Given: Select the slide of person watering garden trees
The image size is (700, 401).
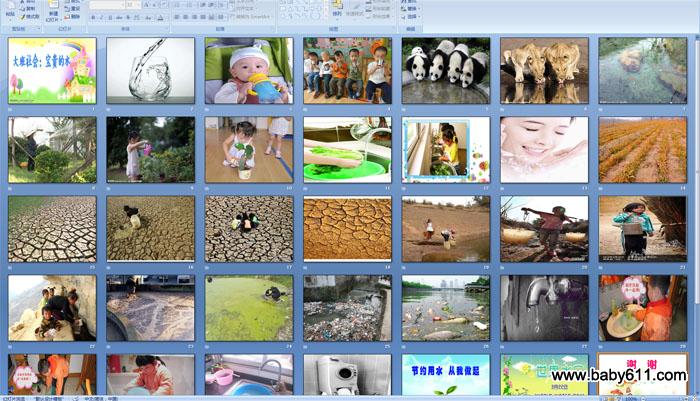Looking at the screenshot, I should click(x=52, y=150).
